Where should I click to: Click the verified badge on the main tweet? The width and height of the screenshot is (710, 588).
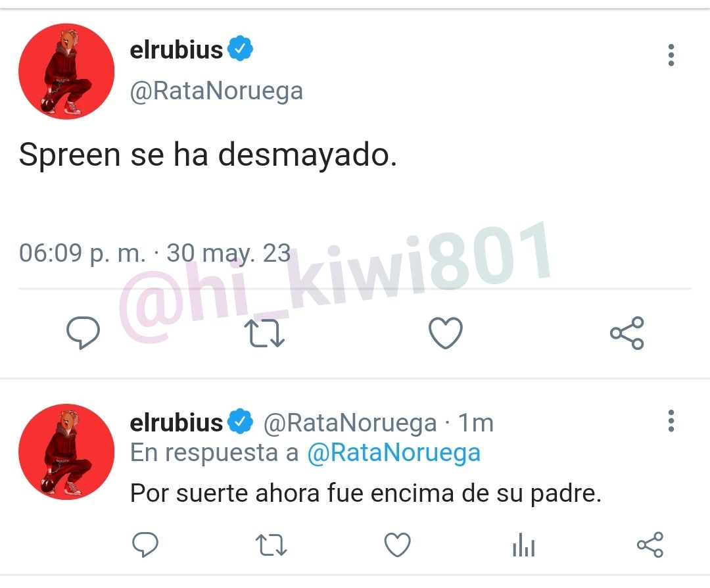coord(240,48)
